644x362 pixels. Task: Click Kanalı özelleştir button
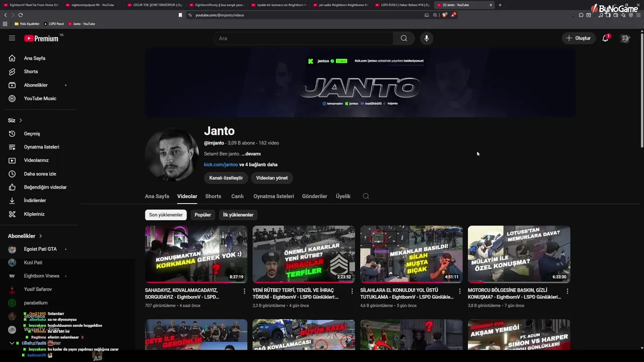click(226, 178)
